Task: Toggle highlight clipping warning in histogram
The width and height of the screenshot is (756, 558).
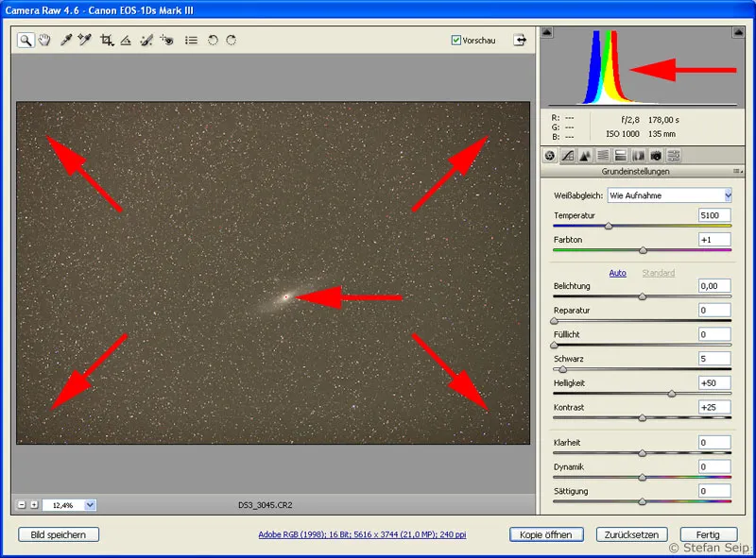Action: point(738,33)
